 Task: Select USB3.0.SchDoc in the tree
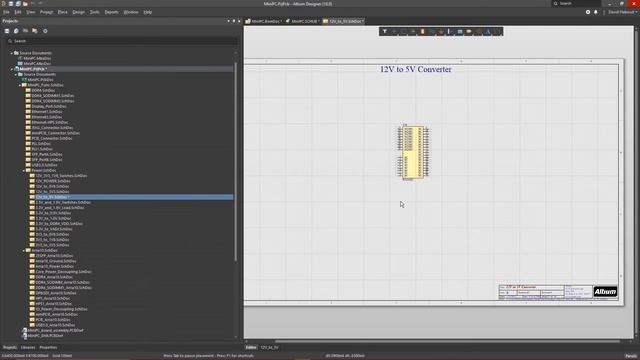coord(44,165)
